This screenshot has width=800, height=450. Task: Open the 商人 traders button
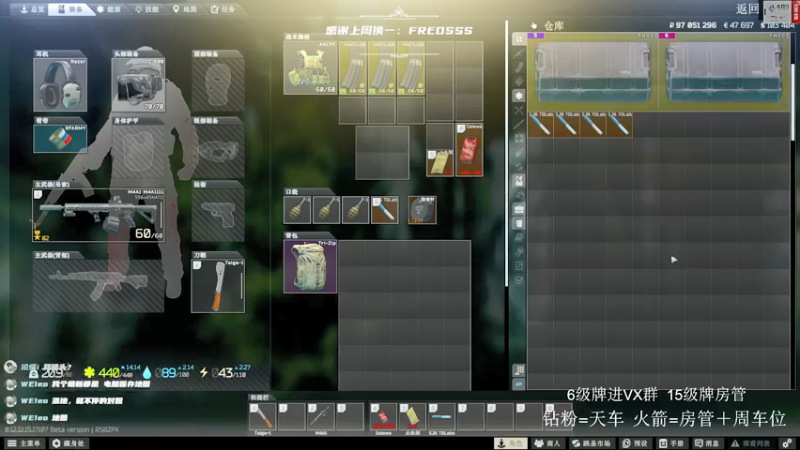(x=547, y=443)
